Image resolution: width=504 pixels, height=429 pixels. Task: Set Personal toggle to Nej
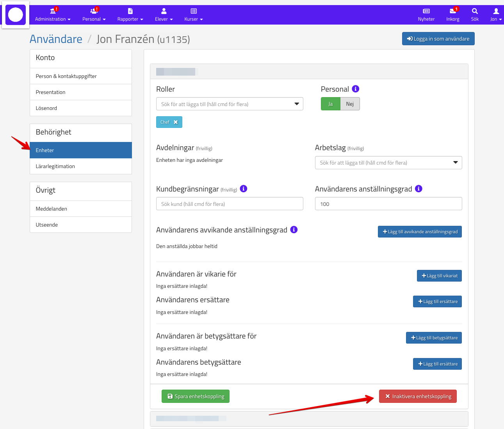(x=350, y=104)
